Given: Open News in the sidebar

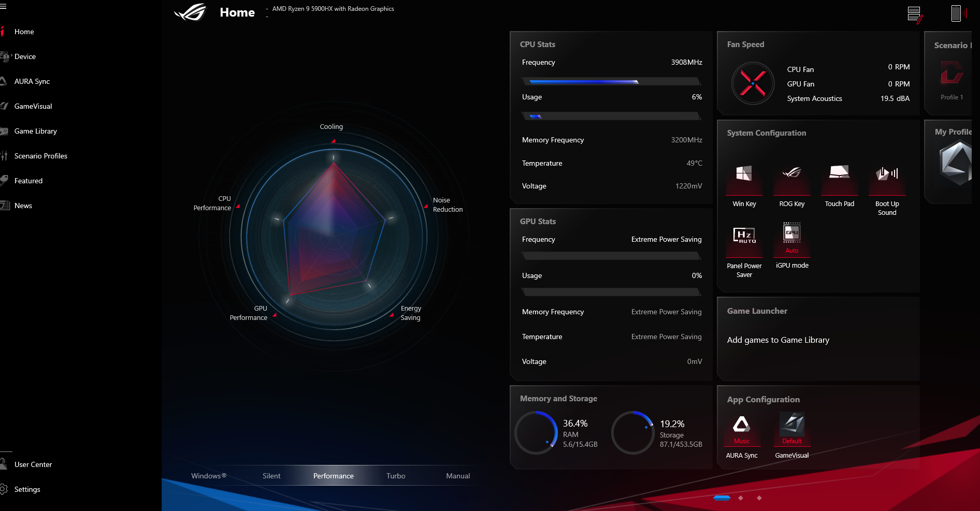Looking at the screenshot, I should 23,206.
